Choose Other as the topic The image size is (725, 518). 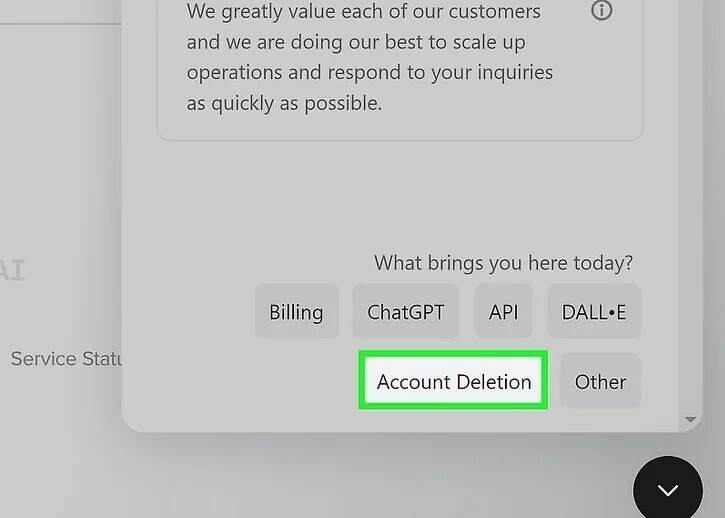[600, 382]
